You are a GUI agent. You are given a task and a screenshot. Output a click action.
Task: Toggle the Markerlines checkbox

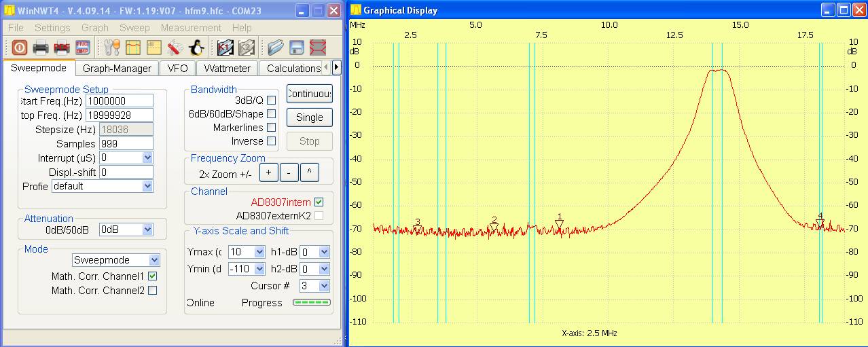272,128
